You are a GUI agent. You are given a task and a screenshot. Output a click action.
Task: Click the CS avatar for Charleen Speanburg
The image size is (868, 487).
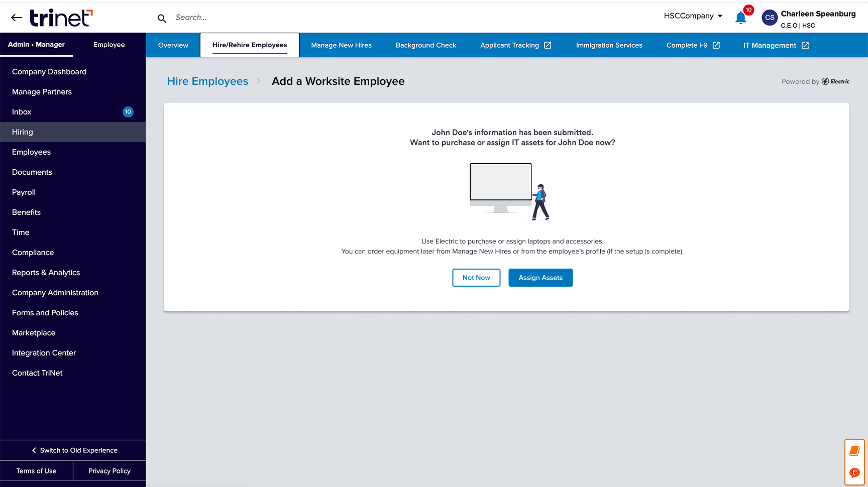770,17
